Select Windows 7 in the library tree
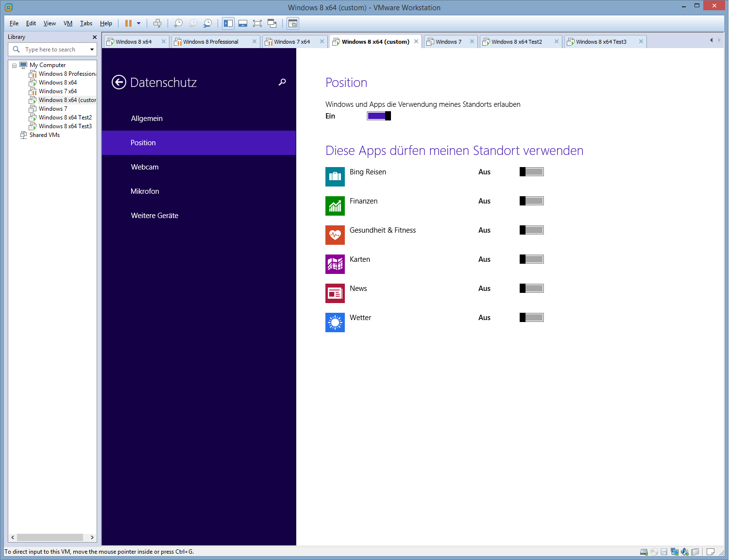Viewport: 746px width, 560px height. [x=53, y=109]
